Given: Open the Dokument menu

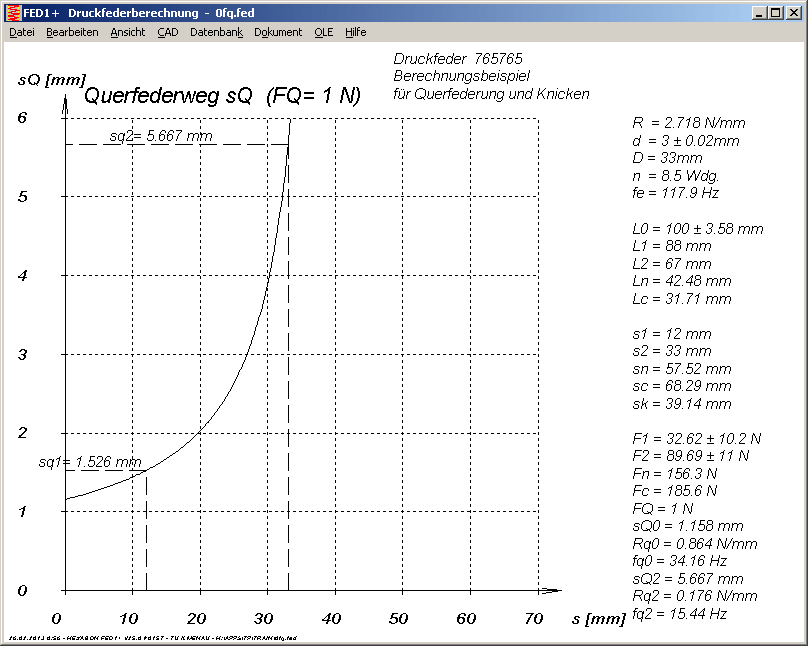Looking at the screenshot, I should tap(278, 32).
